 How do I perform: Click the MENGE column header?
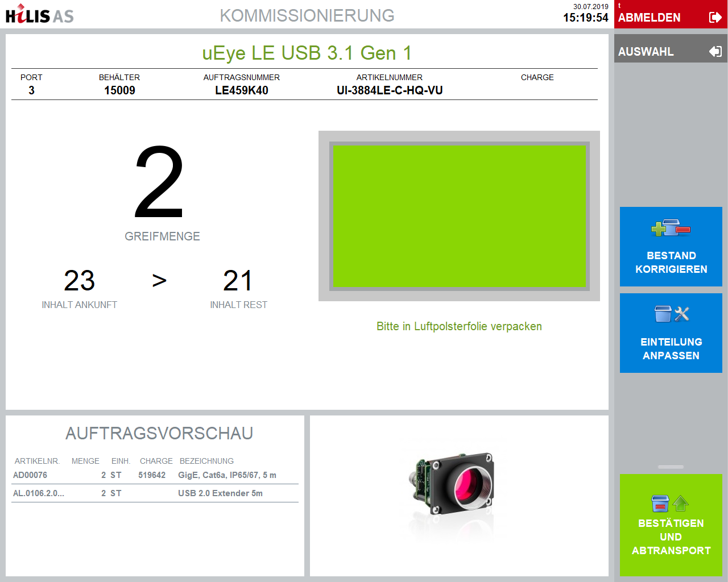tap(85, 461)
